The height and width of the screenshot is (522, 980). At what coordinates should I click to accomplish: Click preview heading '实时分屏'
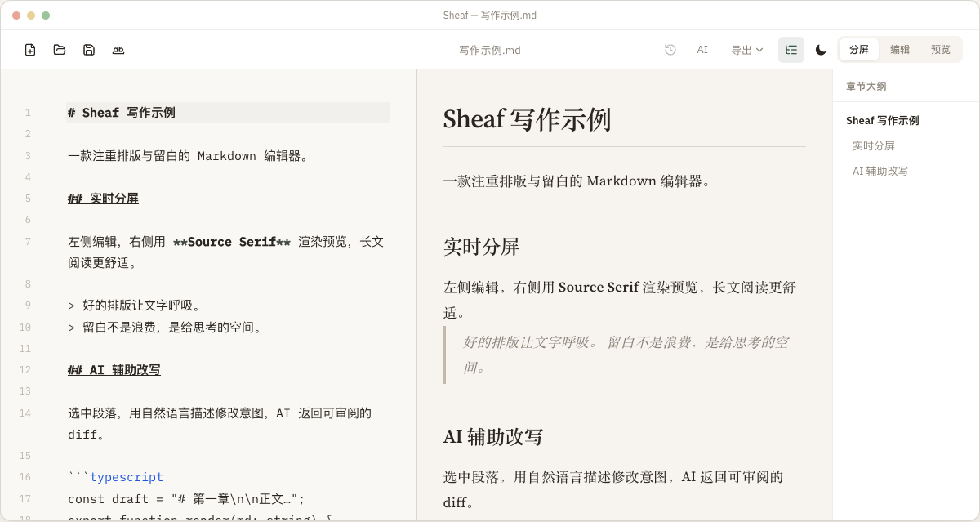pyautogui.click(x=482, y=247)
